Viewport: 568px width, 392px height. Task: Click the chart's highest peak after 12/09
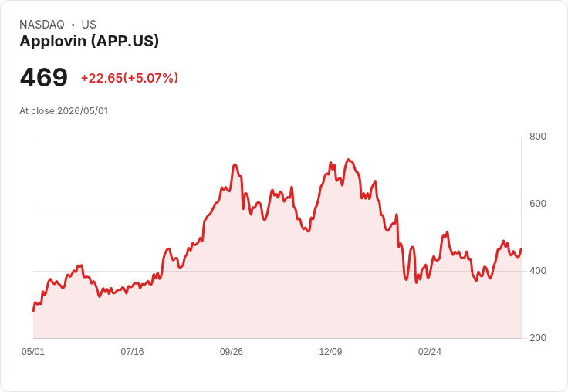pyautogui.click(x=348, y=160)
